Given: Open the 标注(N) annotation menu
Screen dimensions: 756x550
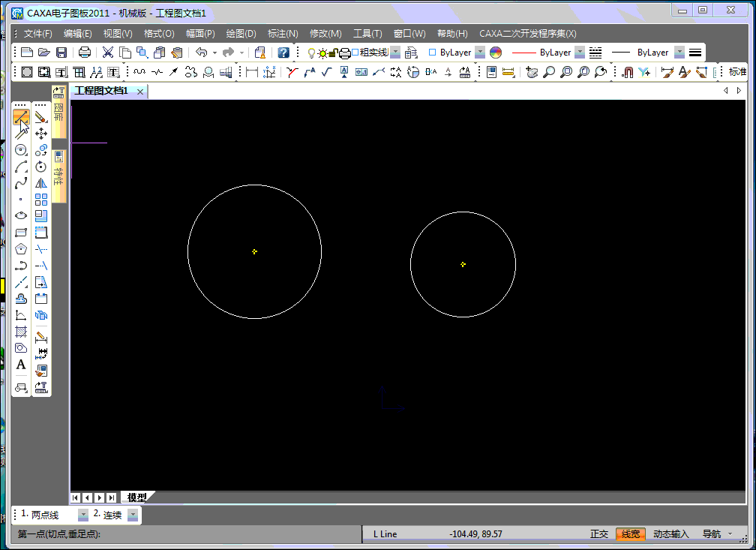Looking at the screenshot, I should pos(283,34).
